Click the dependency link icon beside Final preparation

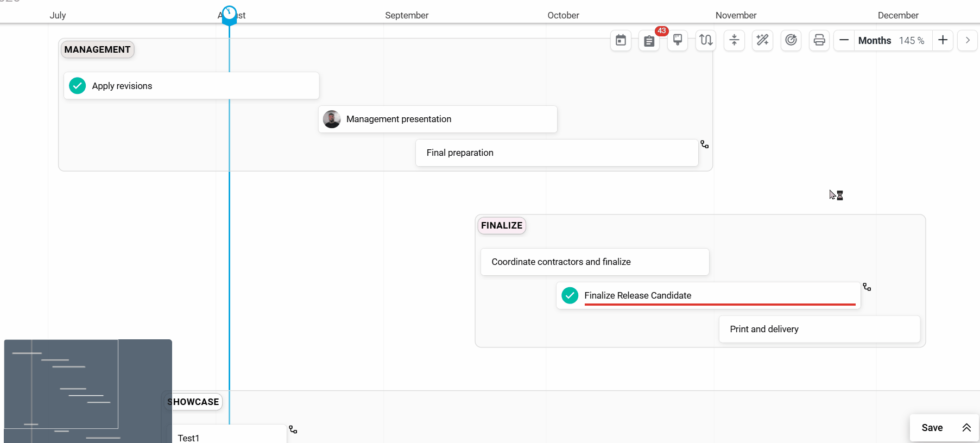(704, 144)
